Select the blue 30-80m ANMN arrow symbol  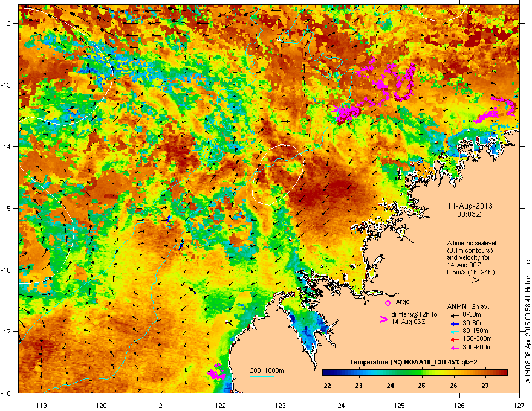(455, 323)
